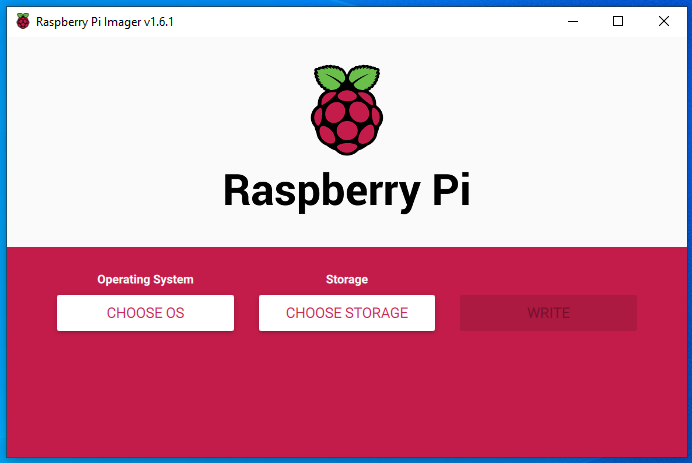692x463 pixels.
Task: Click the "Storage" label
Action: (x=347, y=279)
